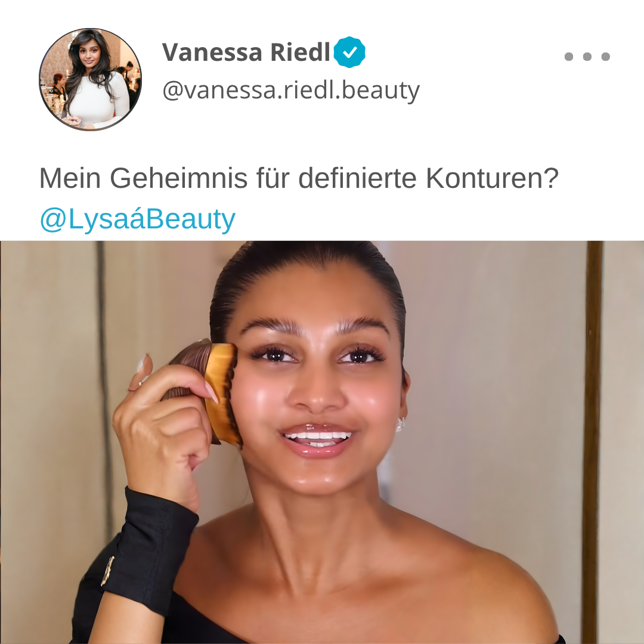Open the post's attached photo
644x644 pixels.
click(x=322, y=442)
